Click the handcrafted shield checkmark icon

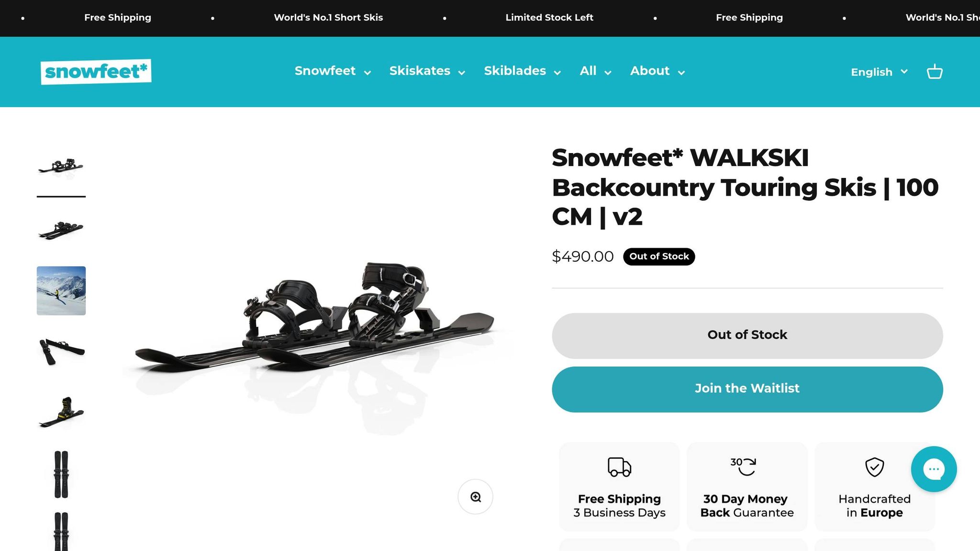click(x=874, y=467)
